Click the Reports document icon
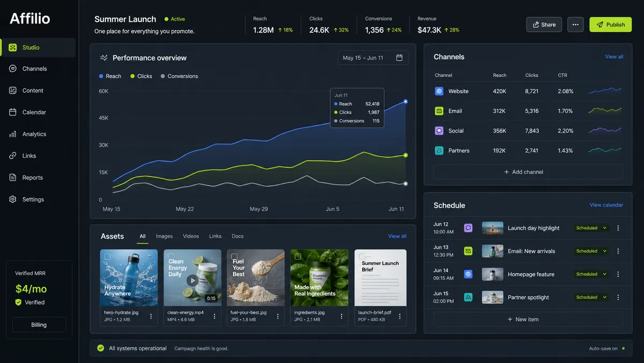This screenshot has width=644, height=363. coord(13,178)
